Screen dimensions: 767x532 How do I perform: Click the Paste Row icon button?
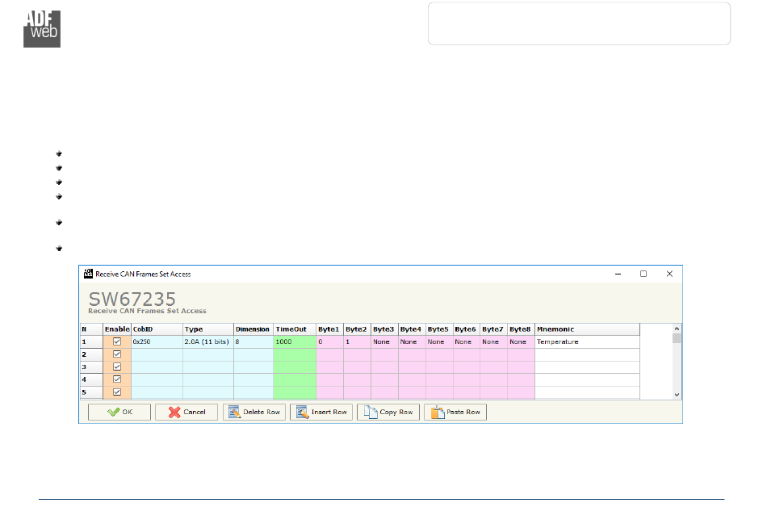coord(455,412)
